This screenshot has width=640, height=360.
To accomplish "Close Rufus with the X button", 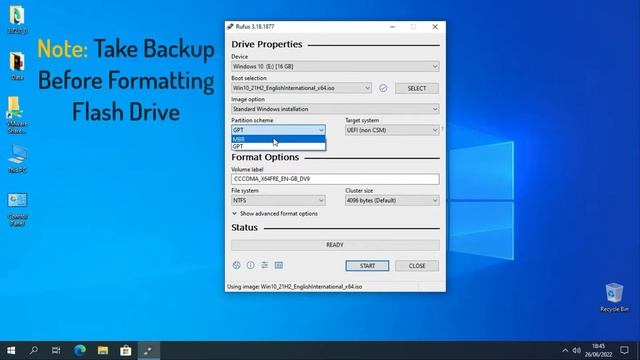I will pyautogui.click(x=435, y=27).
